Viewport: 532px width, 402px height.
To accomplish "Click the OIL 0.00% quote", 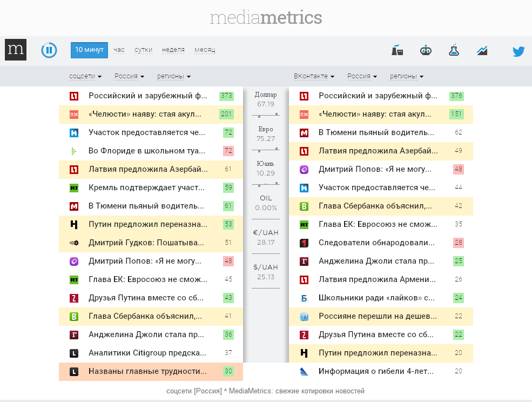I will pos(266,203).
